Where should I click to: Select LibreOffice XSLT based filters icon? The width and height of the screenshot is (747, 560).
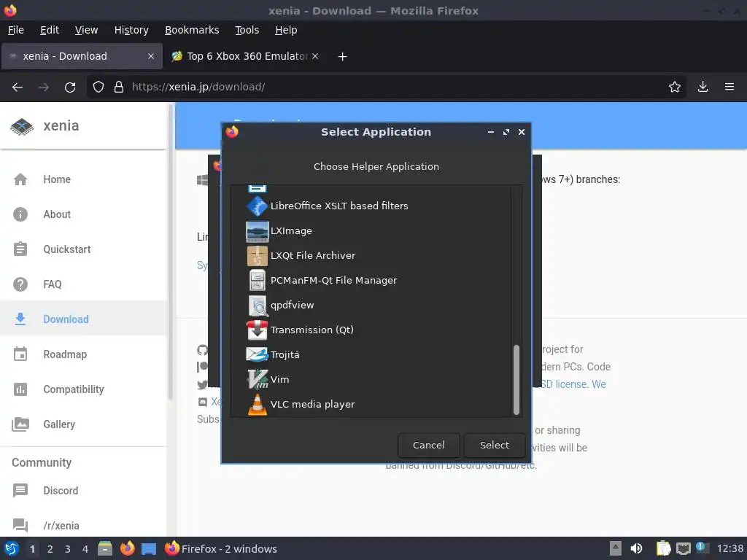point(258,206)
